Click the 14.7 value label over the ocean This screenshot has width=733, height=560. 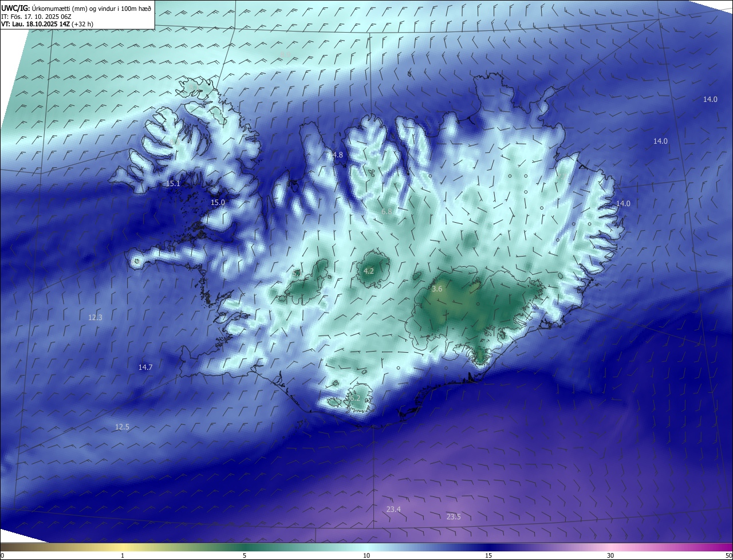[x=145, y=368]
